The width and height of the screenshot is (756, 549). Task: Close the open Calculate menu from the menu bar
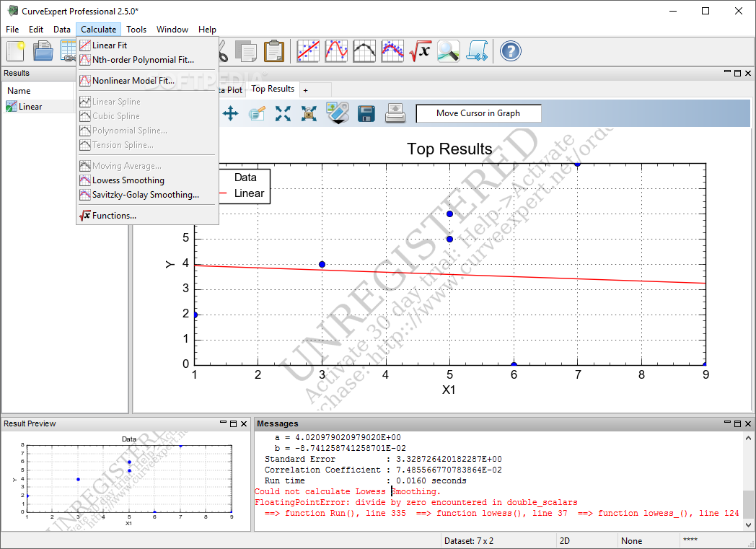(98, 30)
